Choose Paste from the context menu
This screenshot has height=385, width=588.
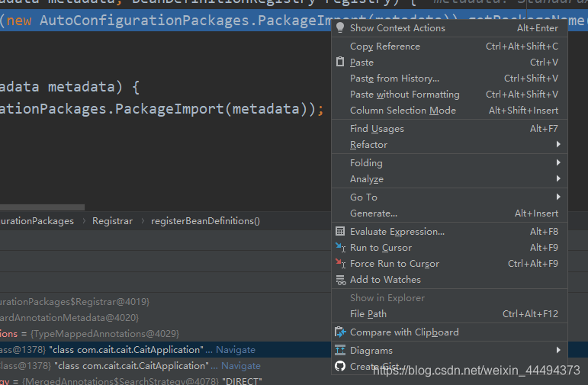click(x=449, y=63)
